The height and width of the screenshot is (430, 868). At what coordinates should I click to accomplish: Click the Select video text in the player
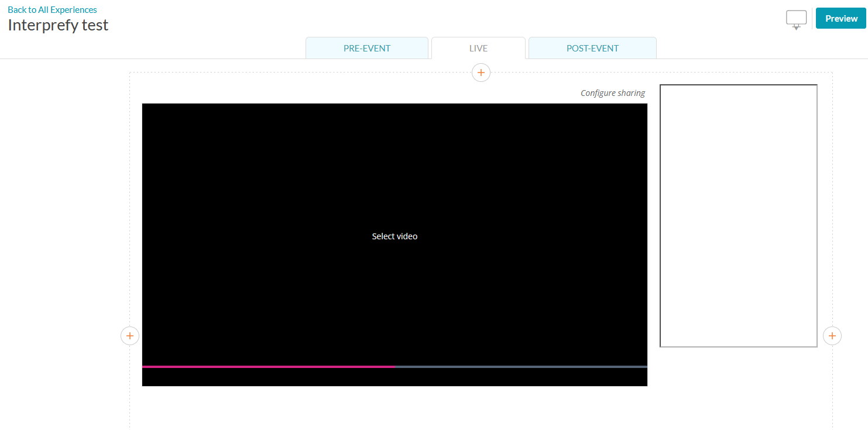point(394,236)
